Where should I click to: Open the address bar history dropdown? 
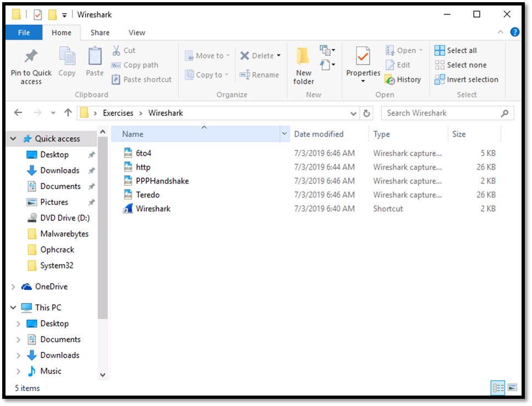[353, 113]
